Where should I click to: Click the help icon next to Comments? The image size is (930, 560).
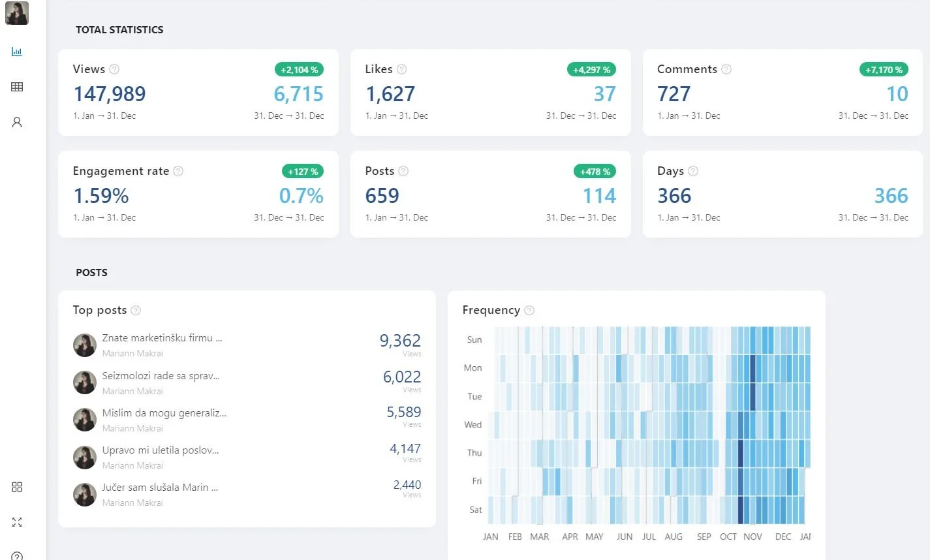(726, 69)
